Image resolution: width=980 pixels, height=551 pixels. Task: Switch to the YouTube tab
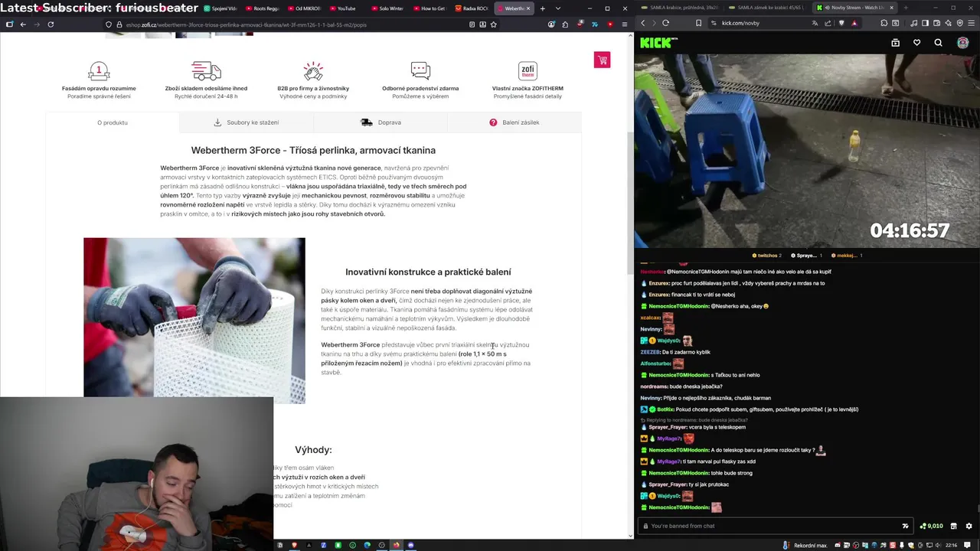click(x=342, y=8)
